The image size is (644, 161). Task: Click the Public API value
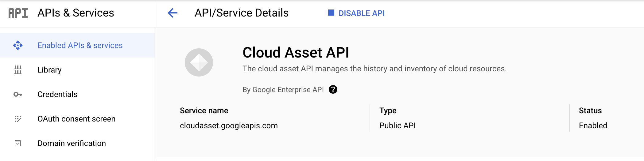point(398,125)
